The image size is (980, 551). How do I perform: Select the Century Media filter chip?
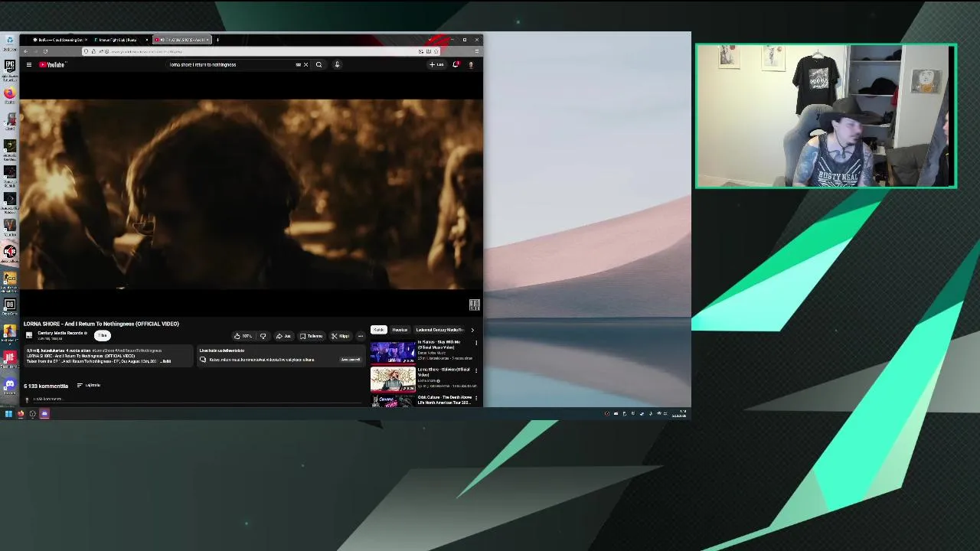coord(440,330)
